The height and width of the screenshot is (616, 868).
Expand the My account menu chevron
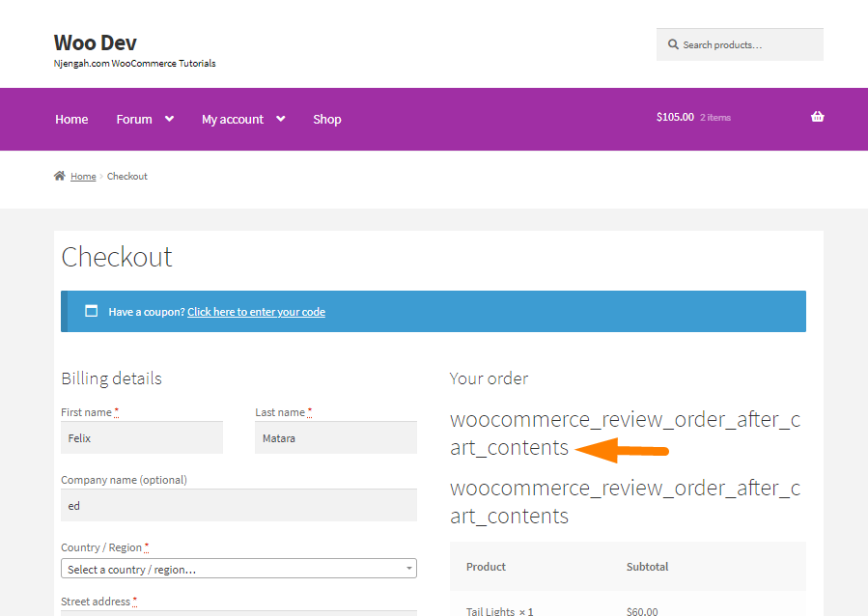tap(281, 119)
